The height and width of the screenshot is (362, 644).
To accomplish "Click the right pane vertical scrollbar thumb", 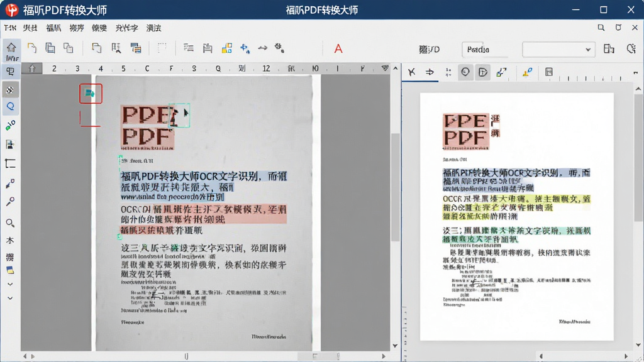I will 638,158.
